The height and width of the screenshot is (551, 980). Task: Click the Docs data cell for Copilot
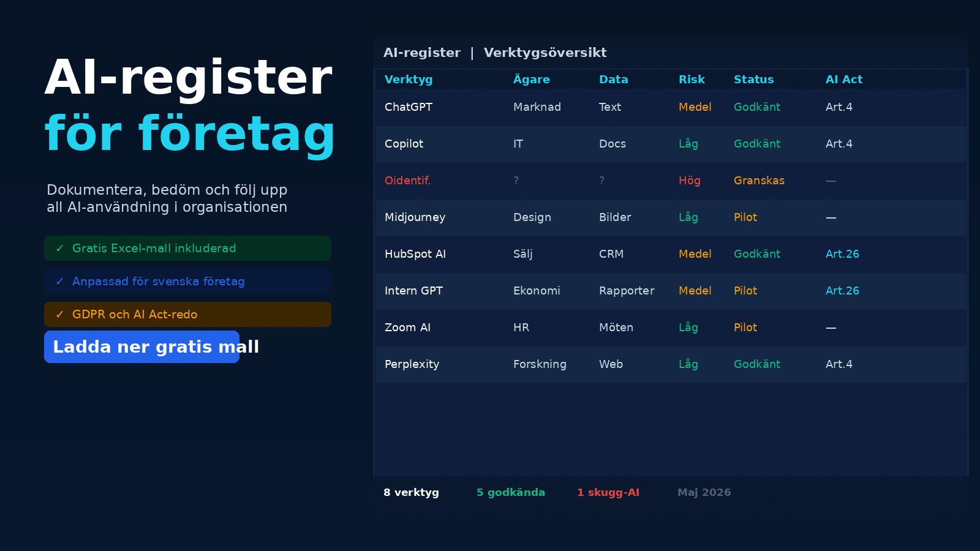point(612,144)
